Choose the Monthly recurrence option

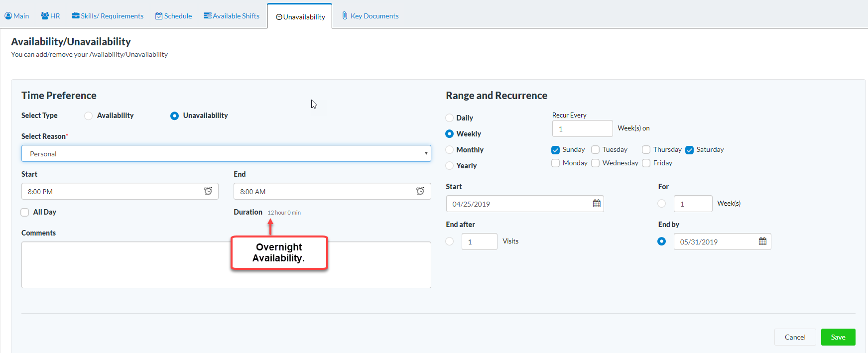[x=450, y=150]
